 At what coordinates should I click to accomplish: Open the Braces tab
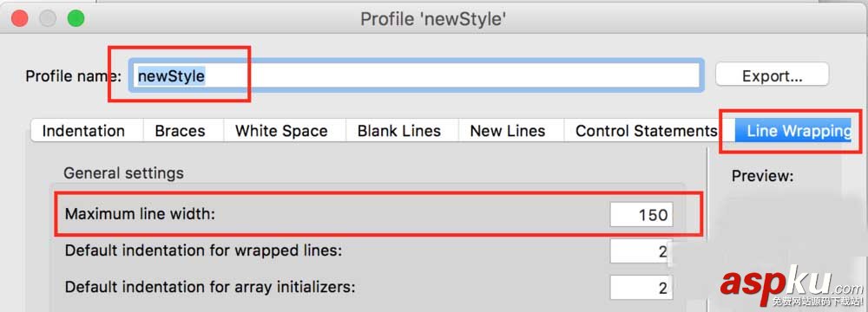181,131
